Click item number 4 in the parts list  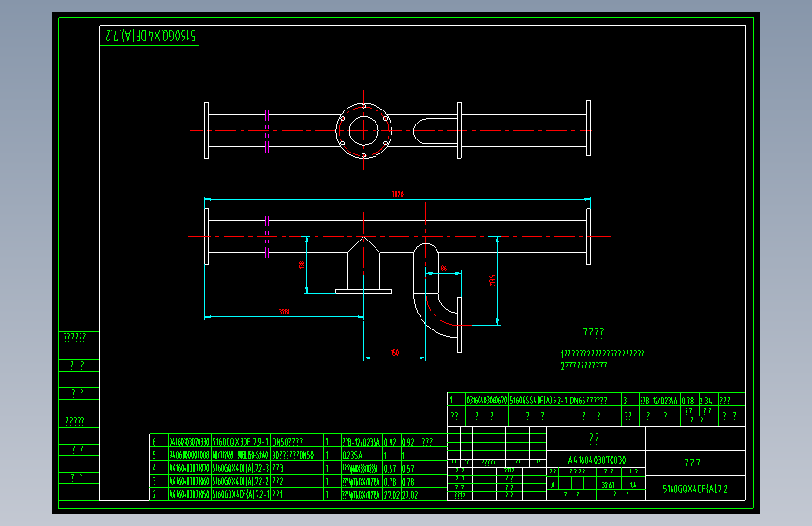154,468
